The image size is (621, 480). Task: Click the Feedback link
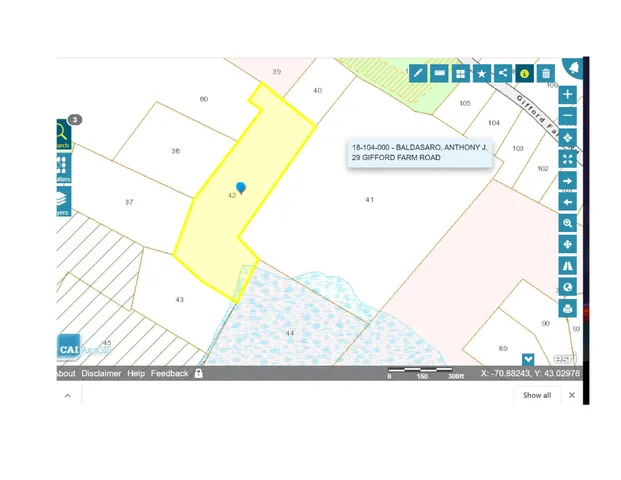coord(169,373)
